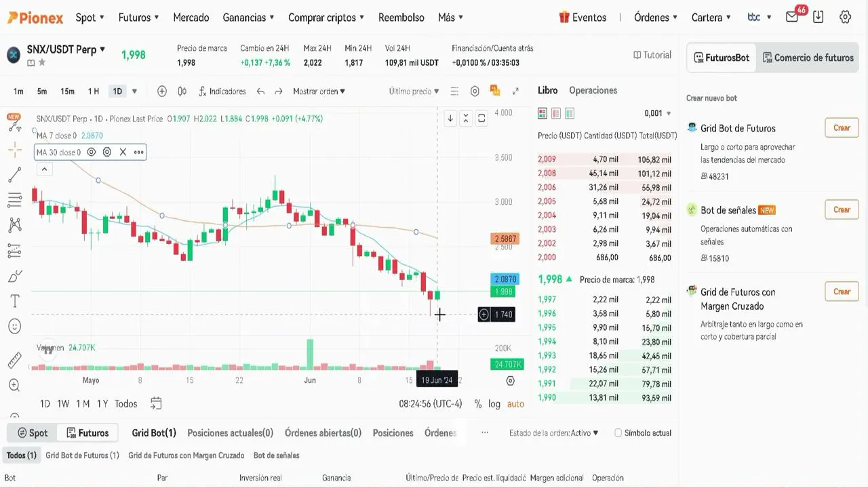Create a Bot de señales

[x=842, y=209]
